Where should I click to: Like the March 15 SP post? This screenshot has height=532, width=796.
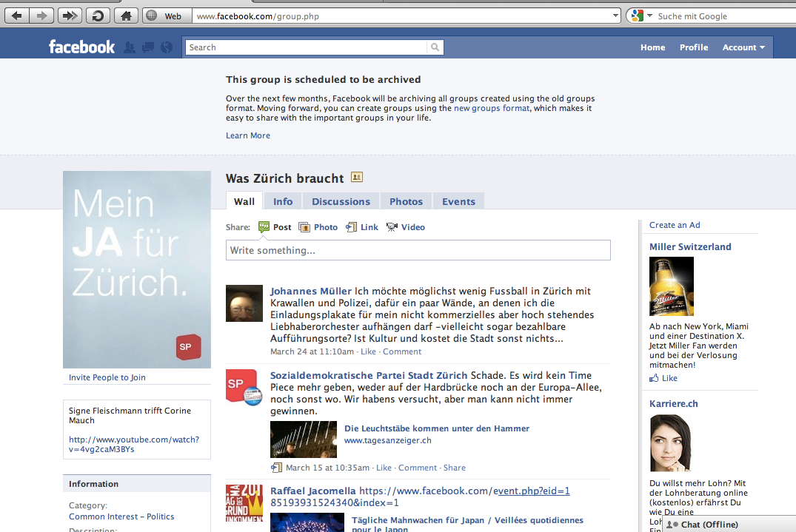pyautogui.click(x=384, y=468)
